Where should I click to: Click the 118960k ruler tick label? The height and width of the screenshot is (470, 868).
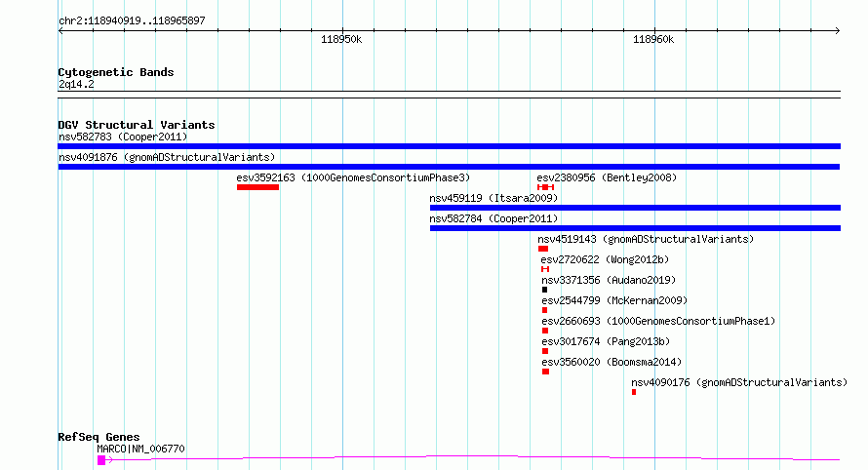click(653, 39)
